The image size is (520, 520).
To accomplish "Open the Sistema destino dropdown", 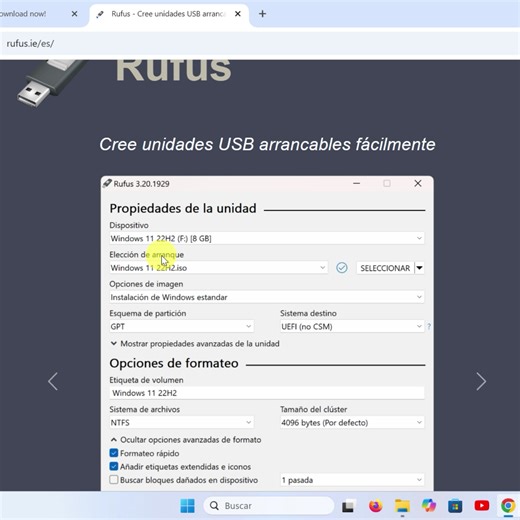I will point(352,326).
